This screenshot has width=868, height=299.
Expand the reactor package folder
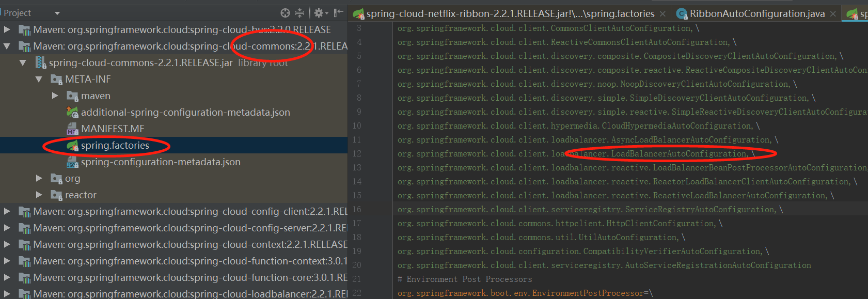39,195
